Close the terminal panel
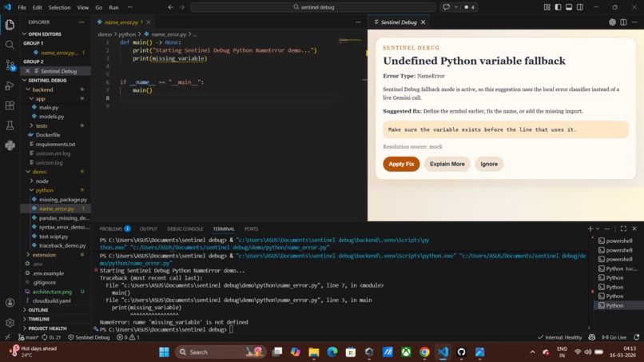Viewport: 644px width, 362px height. click(634, 229)
